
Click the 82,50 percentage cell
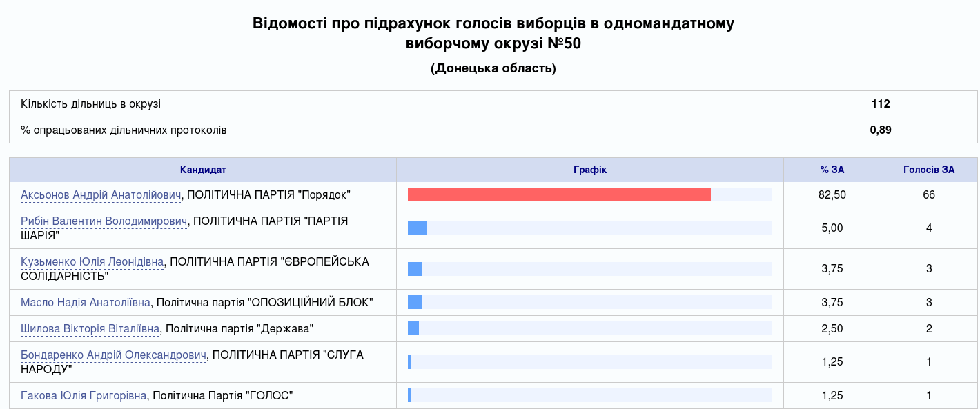832,195
